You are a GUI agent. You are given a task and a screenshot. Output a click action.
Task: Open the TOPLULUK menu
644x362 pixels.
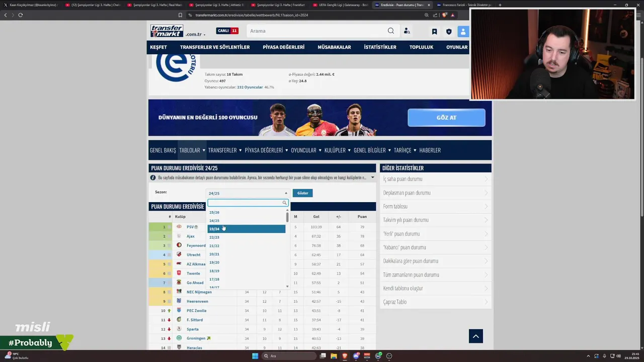(421, 47)
